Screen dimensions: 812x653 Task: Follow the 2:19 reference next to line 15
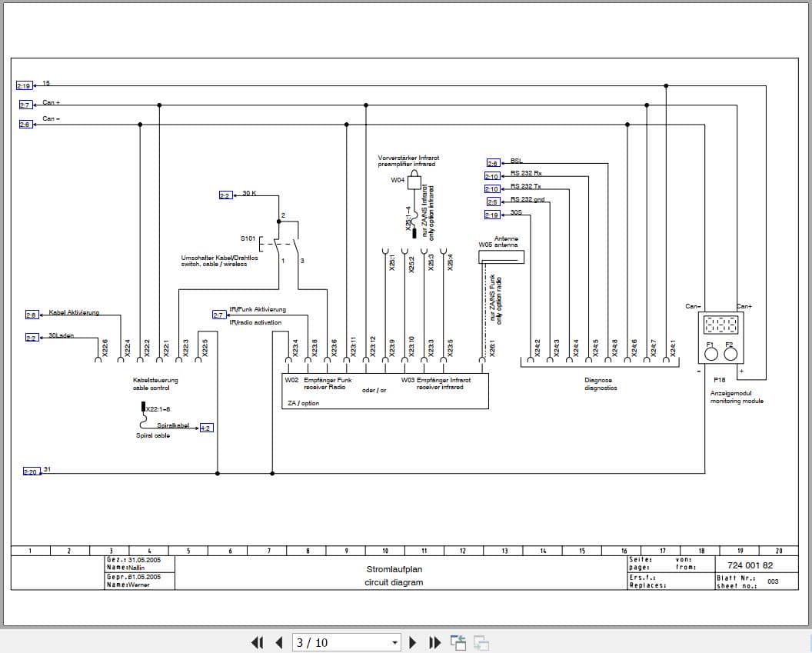click(x=25, y=85)
